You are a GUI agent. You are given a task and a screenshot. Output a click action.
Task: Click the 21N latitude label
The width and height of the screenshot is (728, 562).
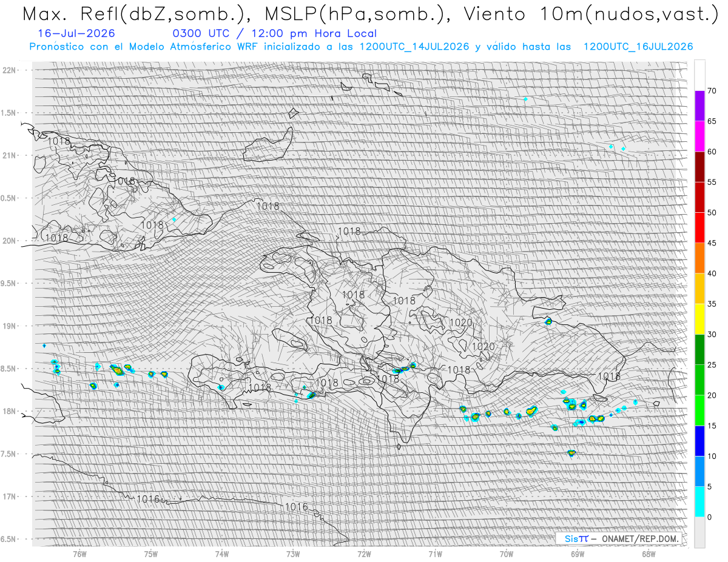click(x=9, y=155)
